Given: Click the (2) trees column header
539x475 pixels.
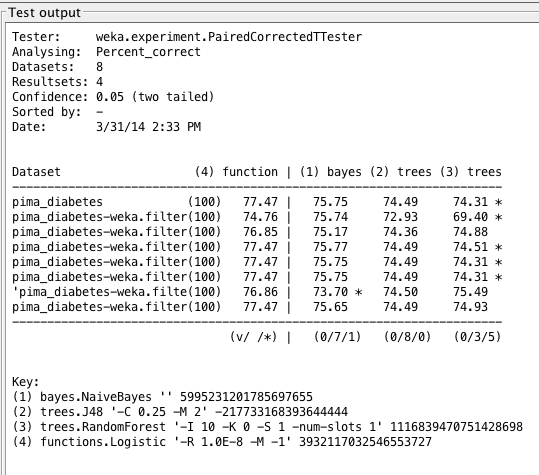Looking at the screenshot, I should point(400,172).
